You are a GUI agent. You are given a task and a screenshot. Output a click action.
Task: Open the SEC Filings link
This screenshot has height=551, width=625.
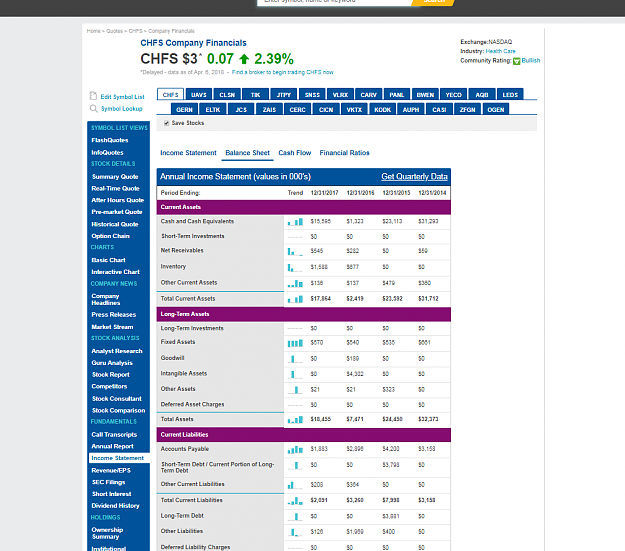tap(108, 482)
